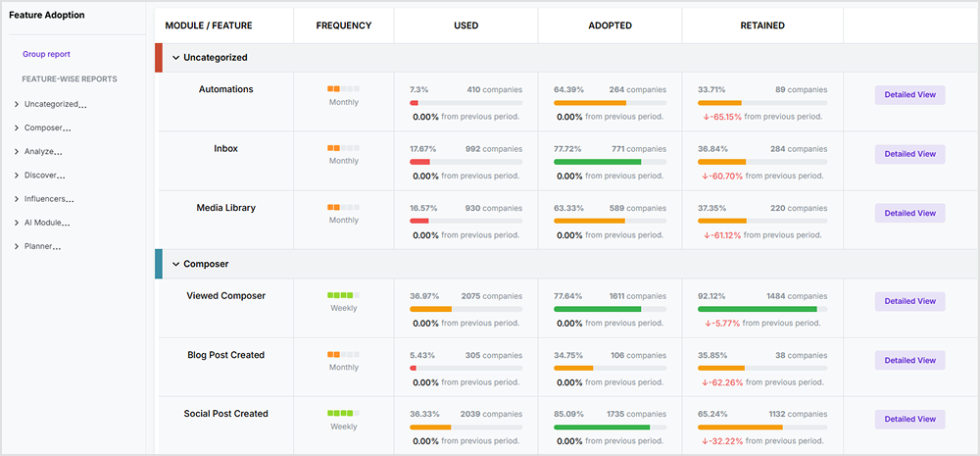Click the Media Library feature name
This screenshot has height=456, width=980.
225,208
